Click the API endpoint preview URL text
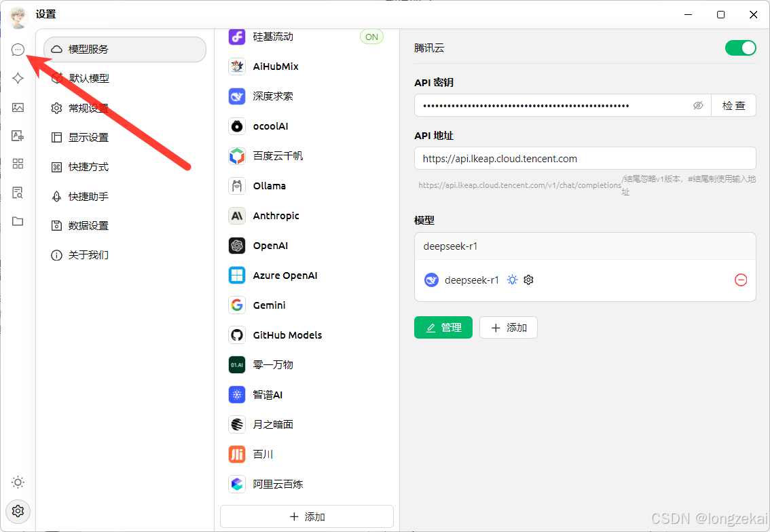Image resolution: width=770 pixels, height=532 pixels. click(519, 185)
